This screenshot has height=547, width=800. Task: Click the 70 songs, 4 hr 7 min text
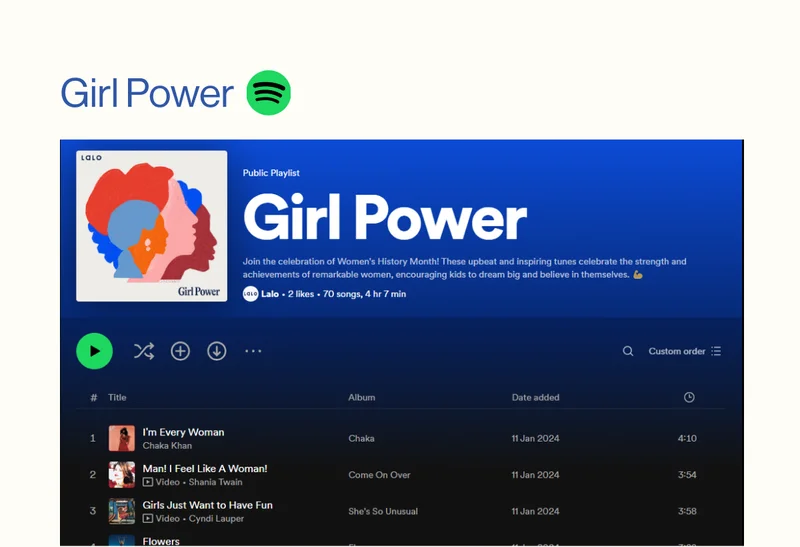coord(364,294)
